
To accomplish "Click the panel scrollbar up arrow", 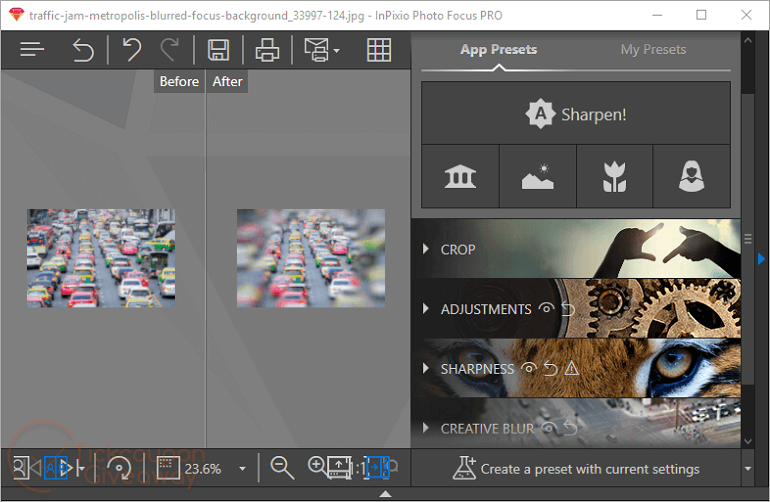I will [x=747, y=40].
